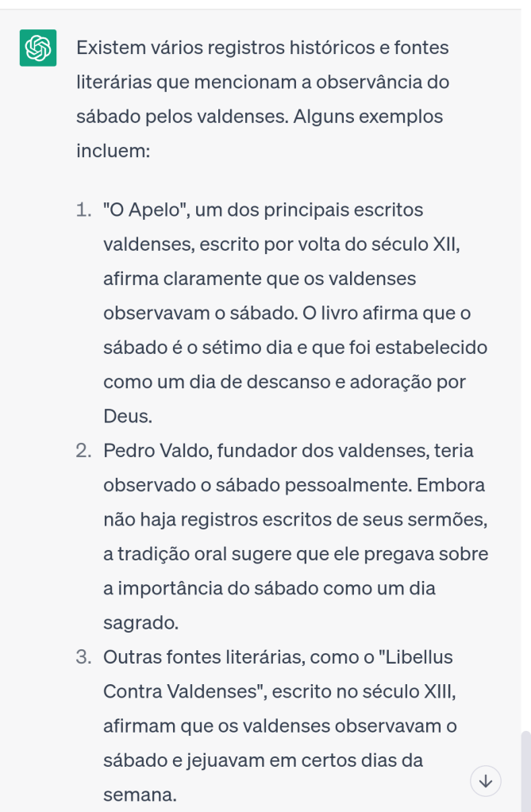Click the word "incluem:" in the intro
Image resolution: width=531 pixels, height=812 pixels.
point(113,150)
